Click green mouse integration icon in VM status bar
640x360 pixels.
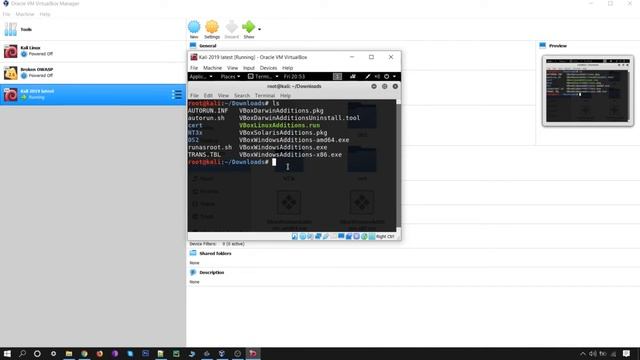click(x=364, y=237)
